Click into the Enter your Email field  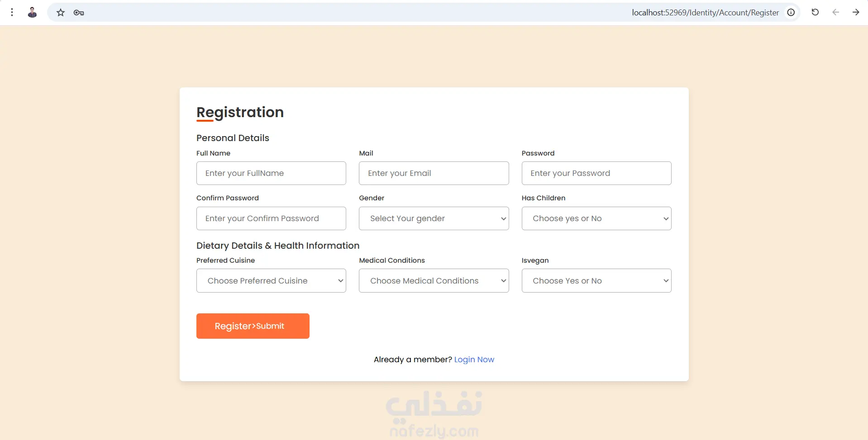click(434, 173)
